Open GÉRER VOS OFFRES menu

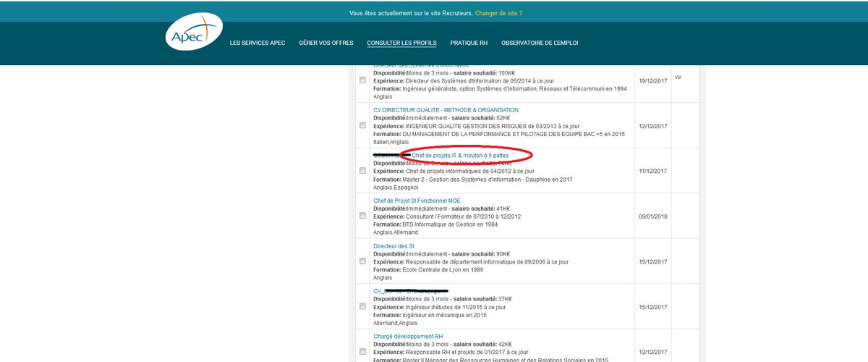pyautogui.click(x=326, y=43)
